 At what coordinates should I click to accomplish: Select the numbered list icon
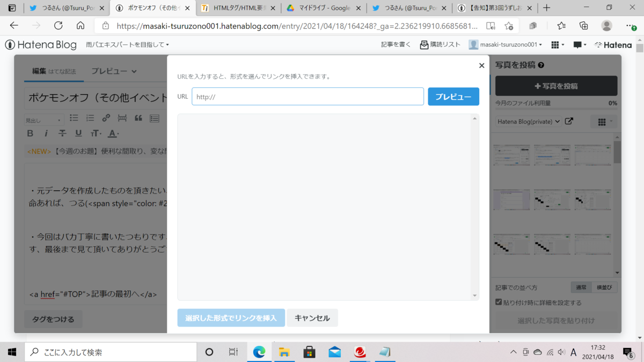pyautogui.click(x=90, y=118)
